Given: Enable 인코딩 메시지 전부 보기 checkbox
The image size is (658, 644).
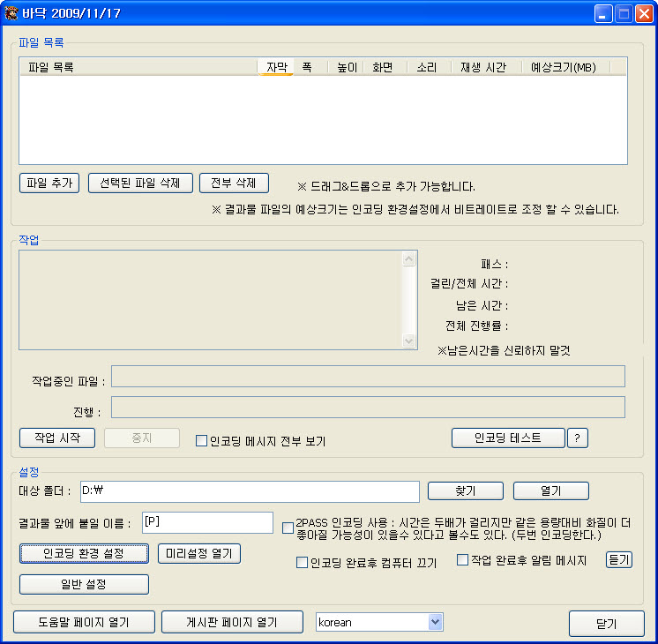Looking at the screenshot, I should coord(201,441).
